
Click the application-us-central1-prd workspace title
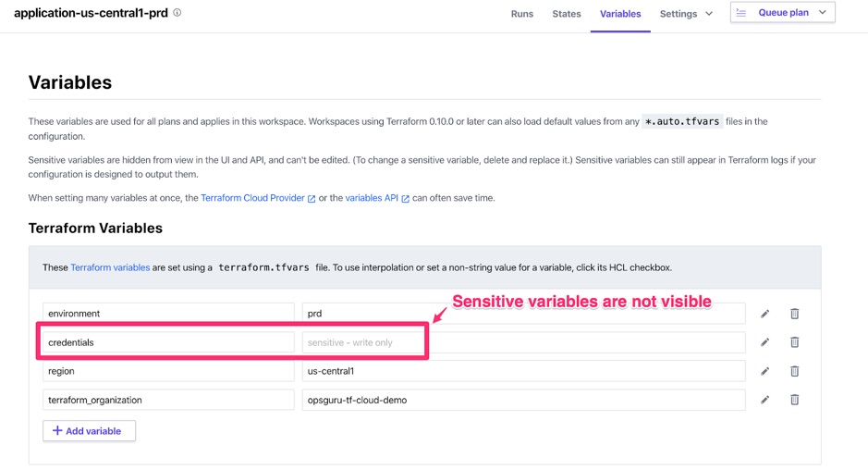[91, 13]
